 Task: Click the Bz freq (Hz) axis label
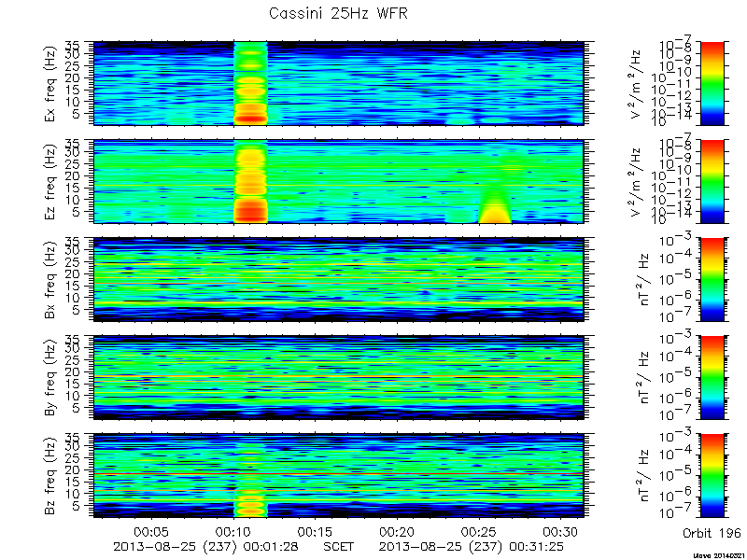49,476
